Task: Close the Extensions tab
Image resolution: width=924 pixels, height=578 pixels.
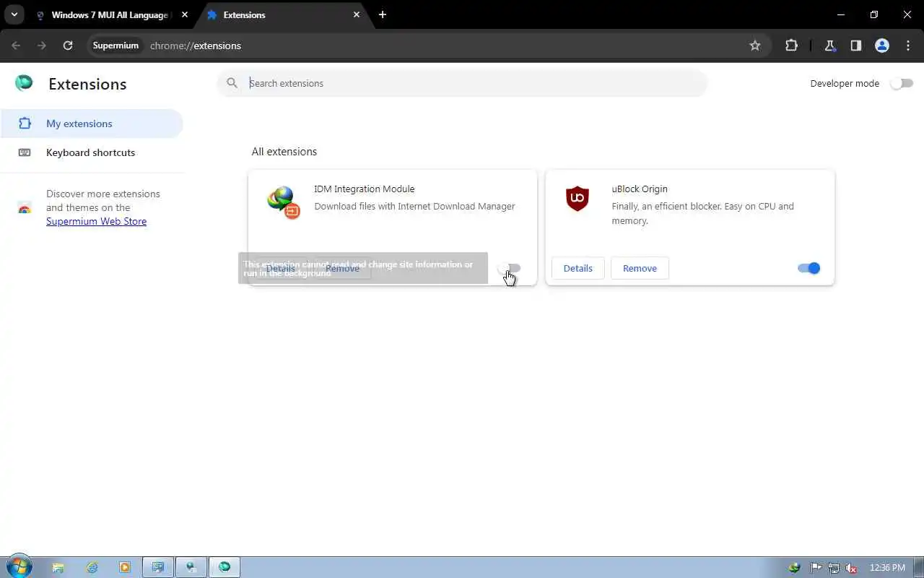Action: tap(357, 14)
